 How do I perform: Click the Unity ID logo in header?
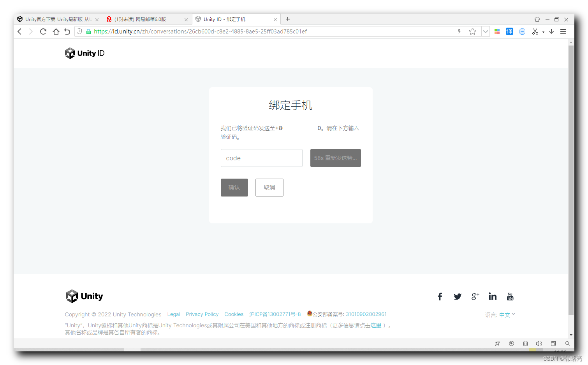pos(85,53)
